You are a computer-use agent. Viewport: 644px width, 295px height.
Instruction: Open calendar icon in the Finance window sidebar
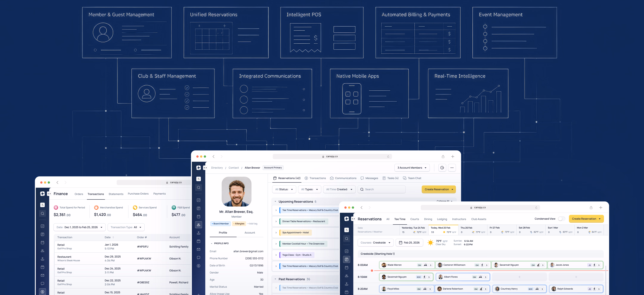point(42,242)
